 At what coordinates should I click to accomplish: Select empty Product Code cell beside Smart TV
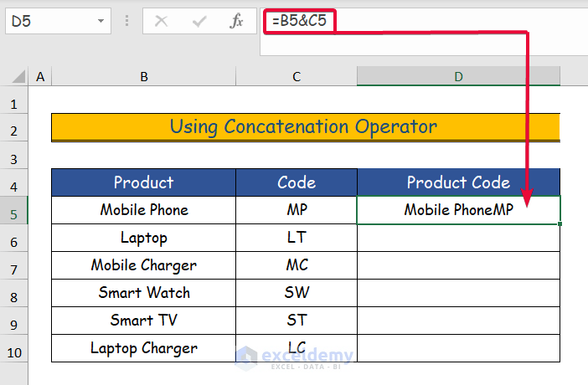pos(458,321)
